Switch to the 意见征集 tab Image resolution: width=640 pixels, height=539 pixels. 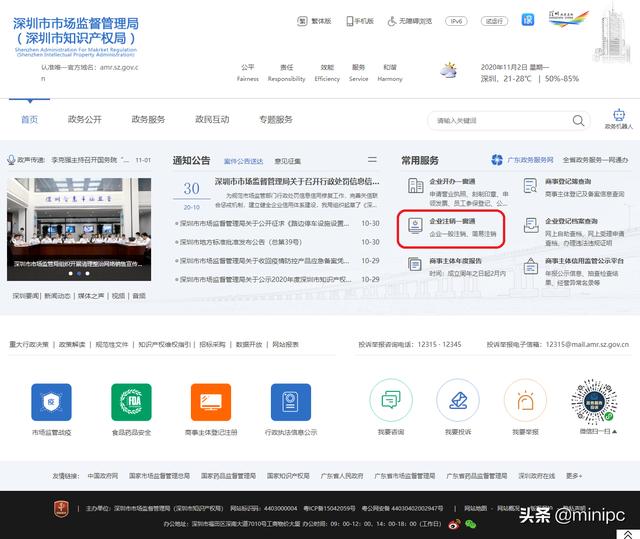pyautogui.click(x=288, y=160)
